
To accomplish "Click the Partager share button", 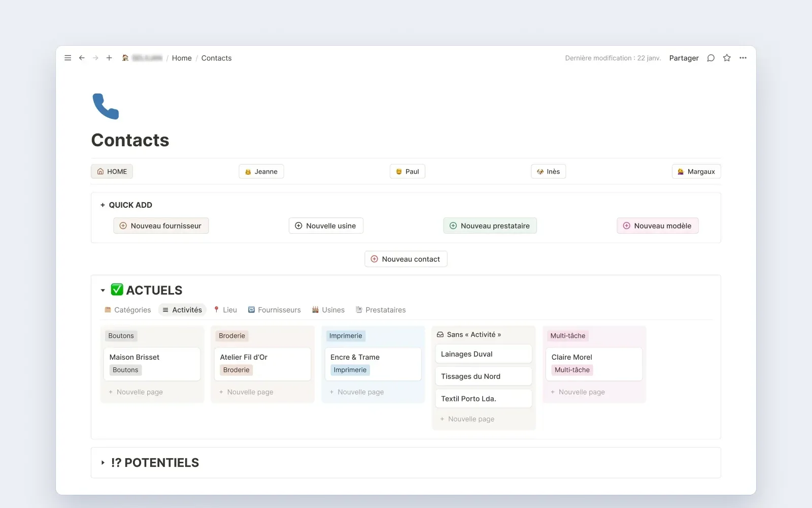I will pyautogui.click(x=684, y=58).
